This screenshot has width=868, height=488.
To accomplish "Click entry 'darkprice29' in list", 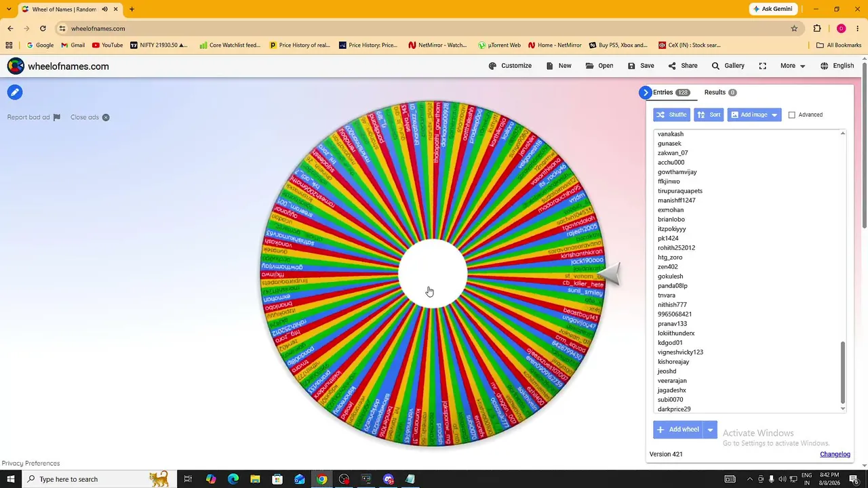I will click(674, 409).
